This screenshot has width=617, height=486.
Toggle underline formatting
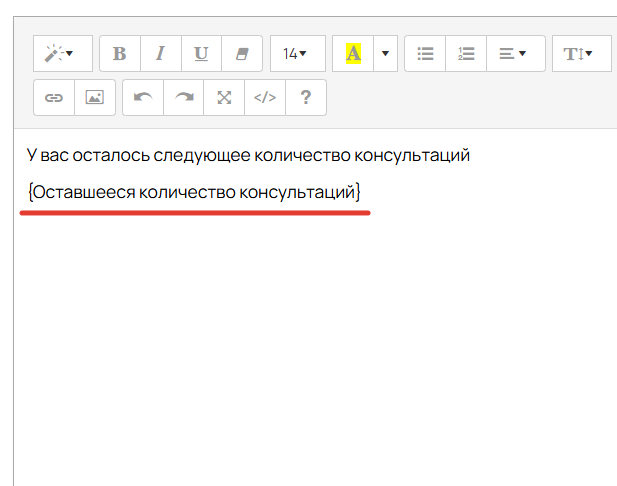tap(201, 54)
